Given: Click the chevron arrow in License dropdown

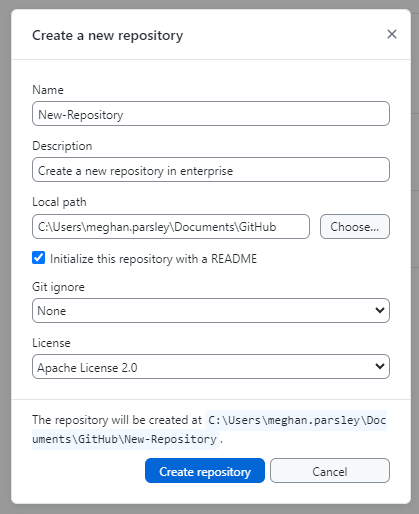Looking at the screenshot, I should tap(380, 366).
